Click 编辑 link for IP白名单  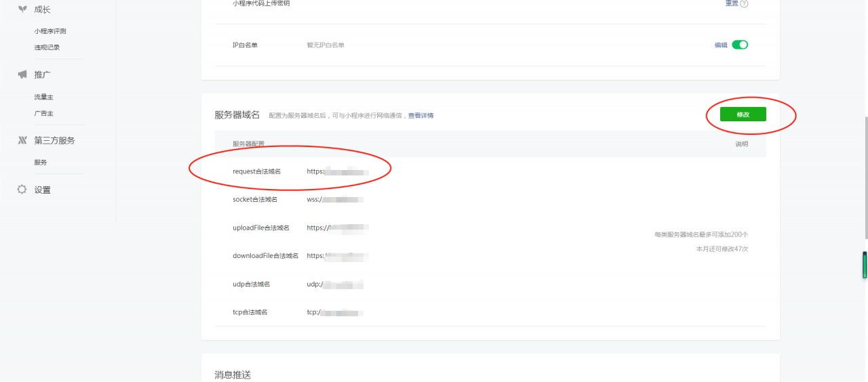(721, 45)
